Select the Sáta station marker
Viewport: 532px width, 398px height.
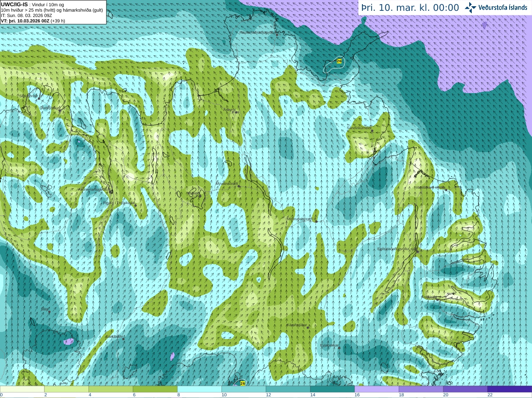point(49,312)
